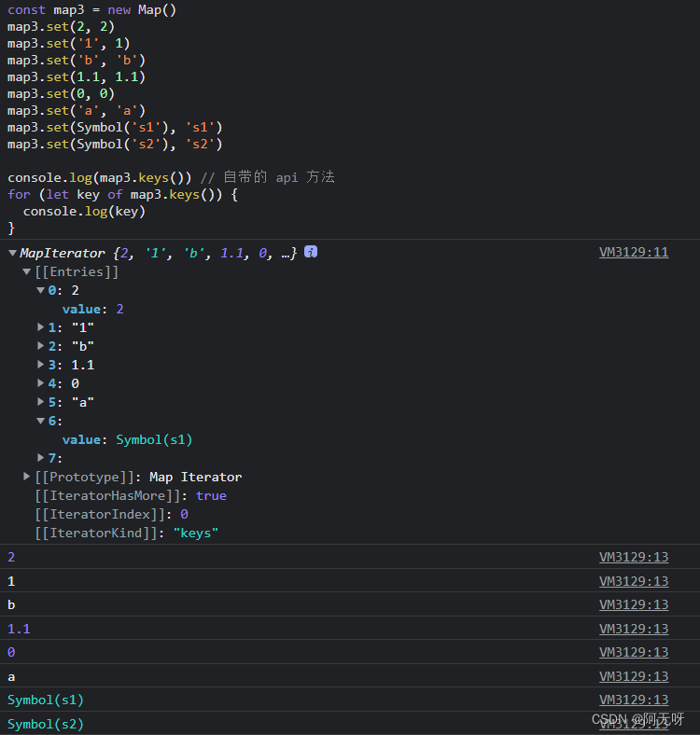
Task: Click the 'for (let key of map3.keys())' line
Action: 122,195
